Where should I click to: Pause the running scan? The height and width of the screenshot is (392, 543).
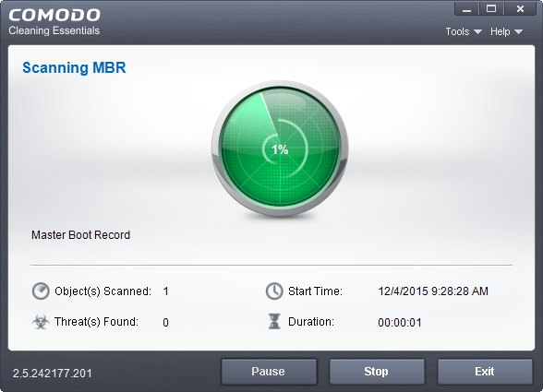(x=269, y=372)
